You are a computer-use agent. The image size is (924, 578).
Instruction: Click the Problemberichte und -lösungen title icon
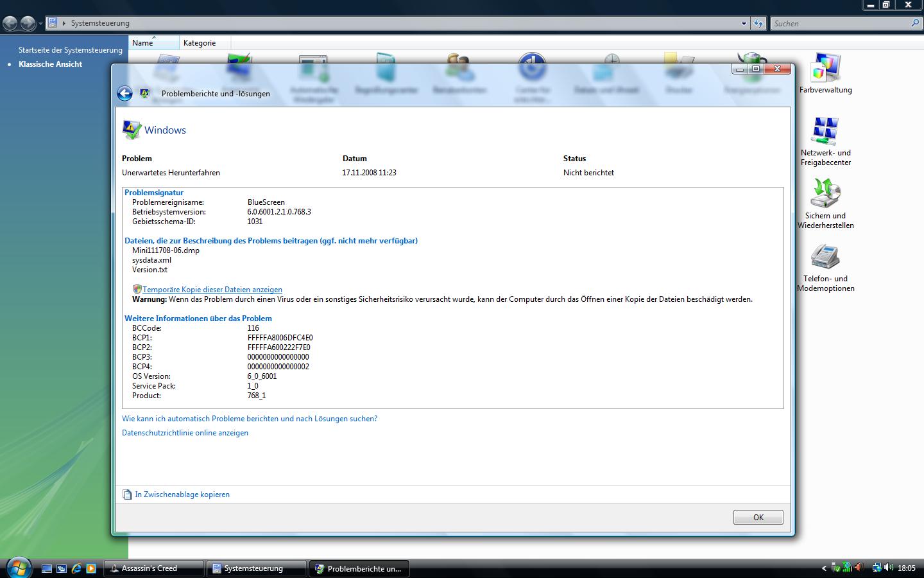[x=145, y=94]
